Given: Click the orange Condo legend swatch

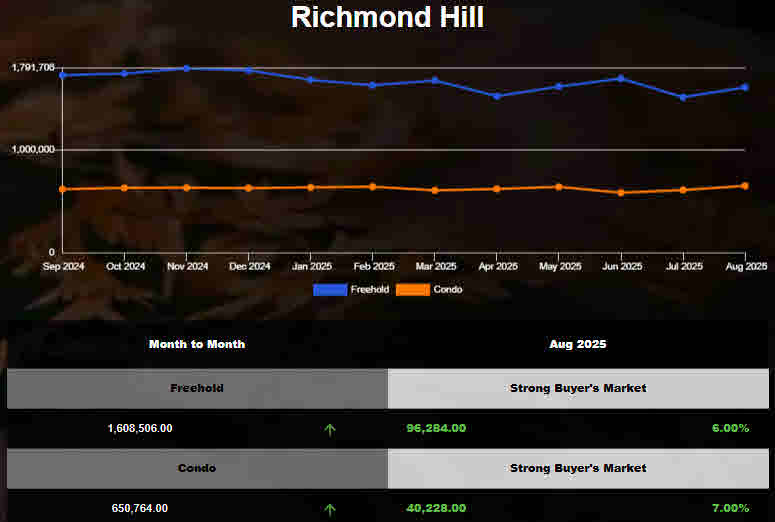Looking at the screenshot, I should tap(413, 290).
